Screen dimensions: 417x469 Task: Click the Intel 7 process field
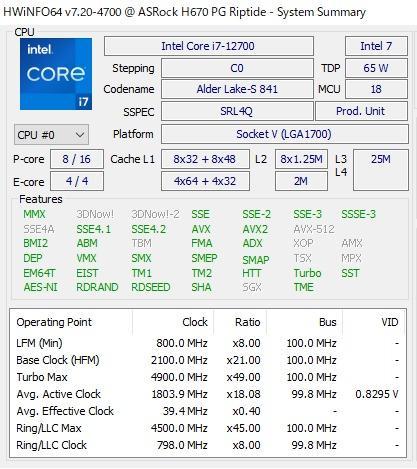pyautogui.click(x=376, y=46)
